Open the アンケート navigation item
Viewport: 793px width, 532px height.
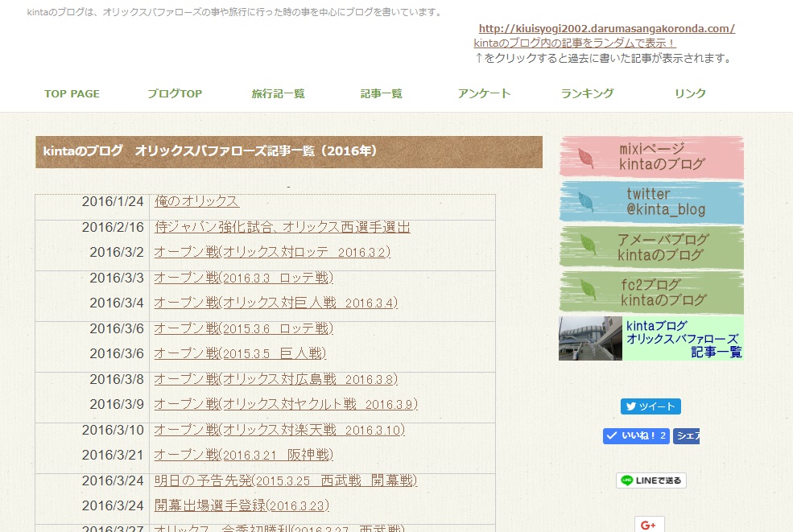pos(484,93)
